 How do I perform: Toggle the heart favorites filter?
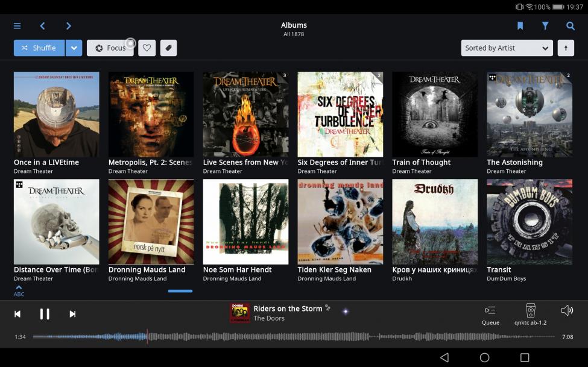tap(147, 48)
